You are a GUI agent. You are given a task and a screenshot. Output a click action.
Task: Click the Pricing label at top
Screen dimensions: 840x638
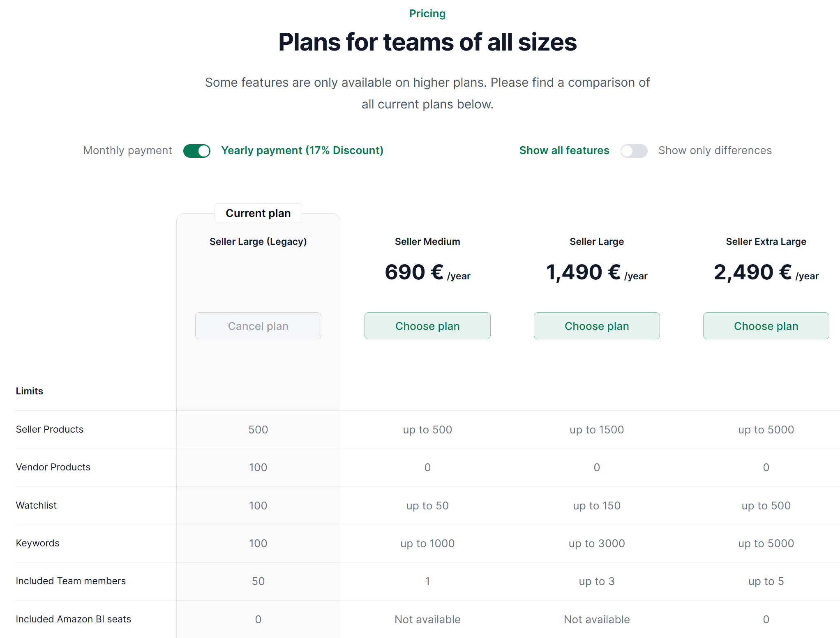pos(427,14)
